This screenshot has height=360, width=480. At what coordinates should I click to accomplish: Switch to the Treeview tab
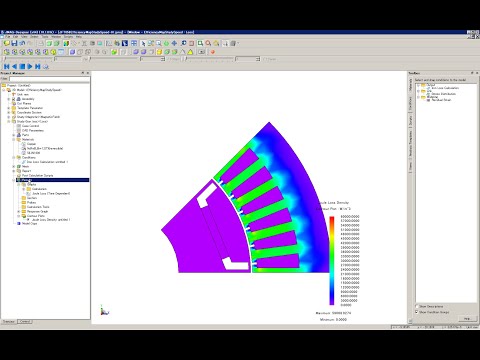pos(9,322)
